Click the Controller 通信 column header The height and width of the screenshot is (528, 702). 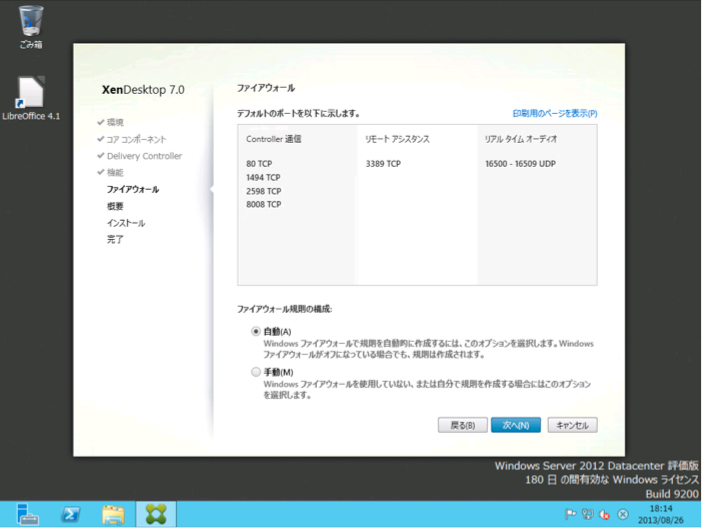pyautogui.click(x=274, y=139)
